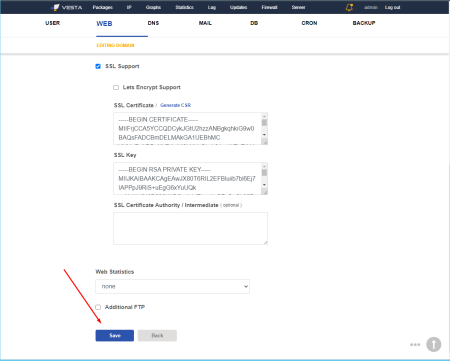
Task: Open the notifications bell icon
Action: point(349,7)
